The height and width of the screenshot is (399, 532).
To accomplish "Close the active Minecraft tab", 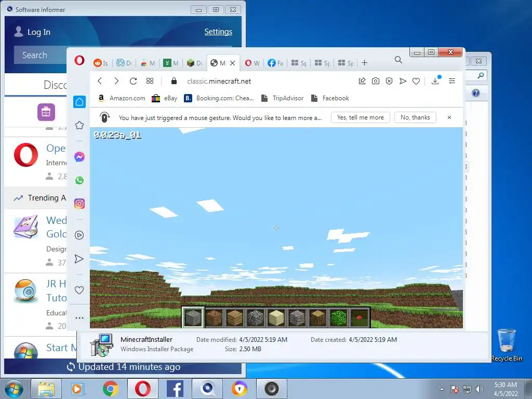I will [x=232, y=63].
